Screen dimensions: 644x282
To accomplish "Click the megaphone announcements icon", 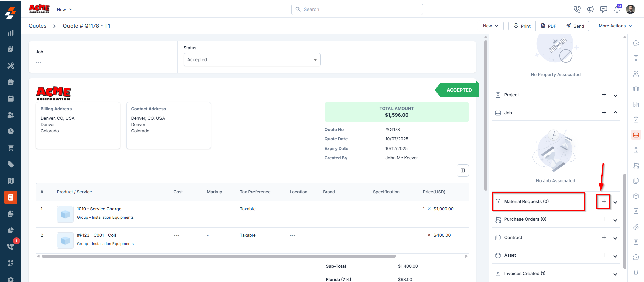I will click(590, 9).
